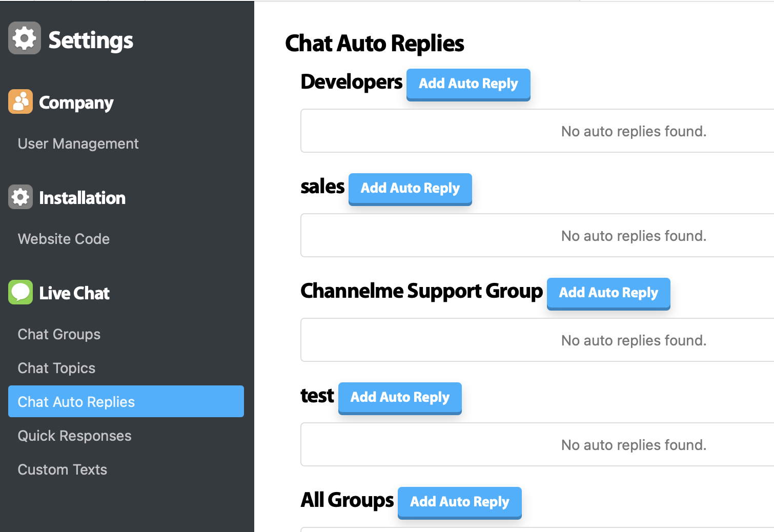Open Quick Responses page
The image size is (774, 532).
tap(74, 436)
